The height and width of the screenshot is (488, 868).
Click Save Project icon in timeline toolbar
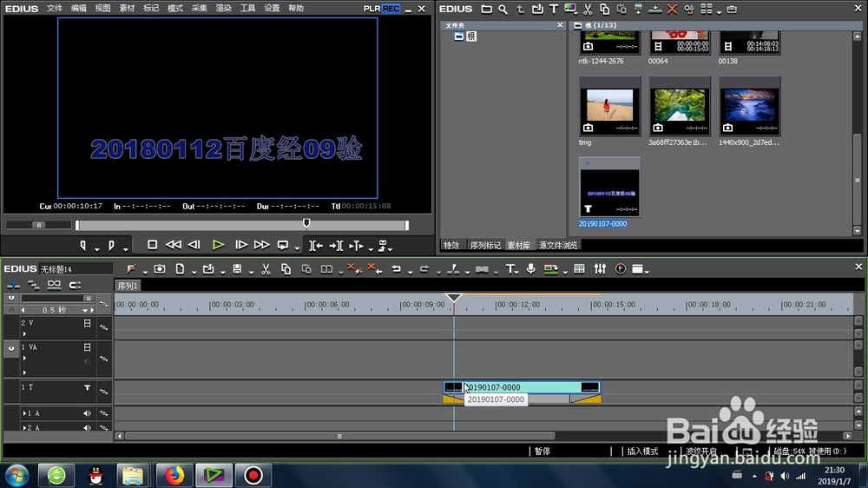[x=237, y=268]
